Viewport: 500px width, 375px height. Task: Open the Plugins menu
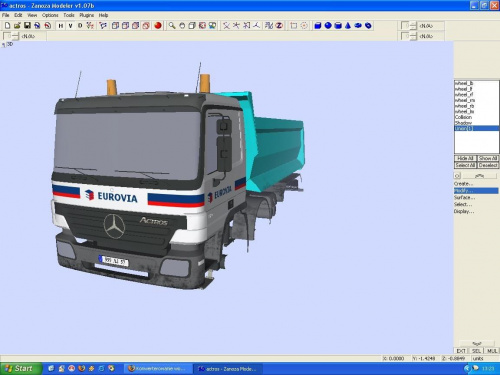87,15
